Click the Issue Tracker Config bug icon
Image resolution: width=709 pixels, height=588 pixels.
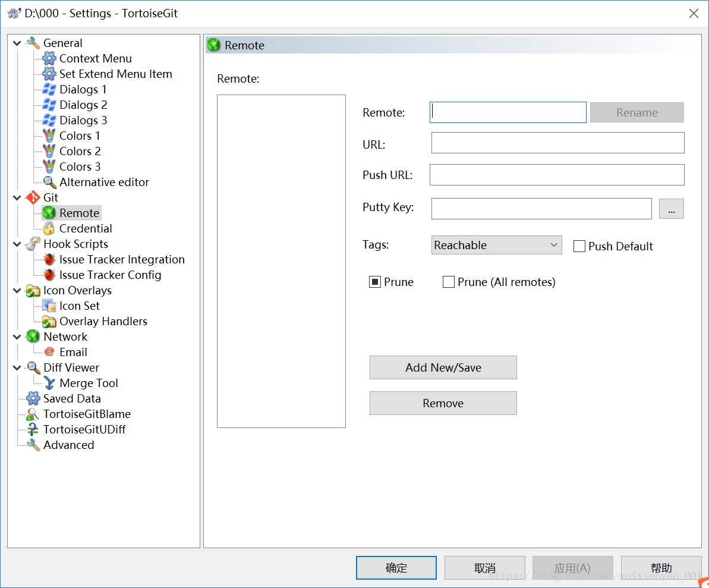tap(49, 275)
